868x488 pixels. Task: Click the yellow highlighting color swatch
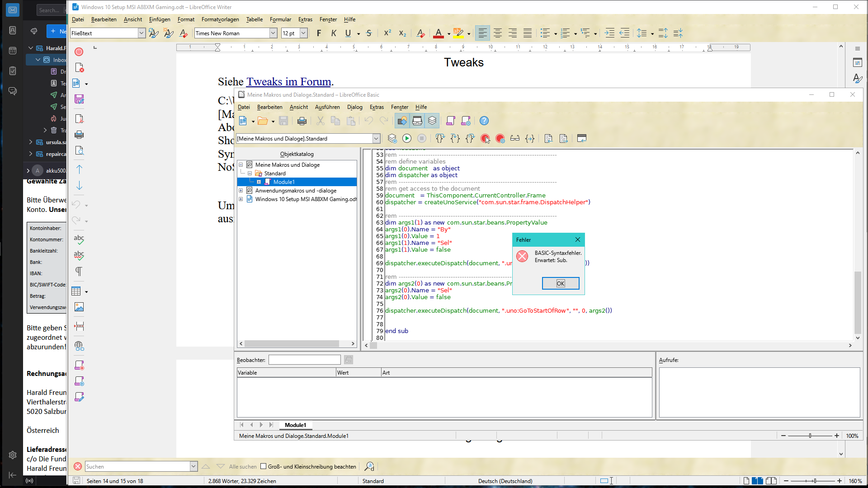(x=458, y=33)
